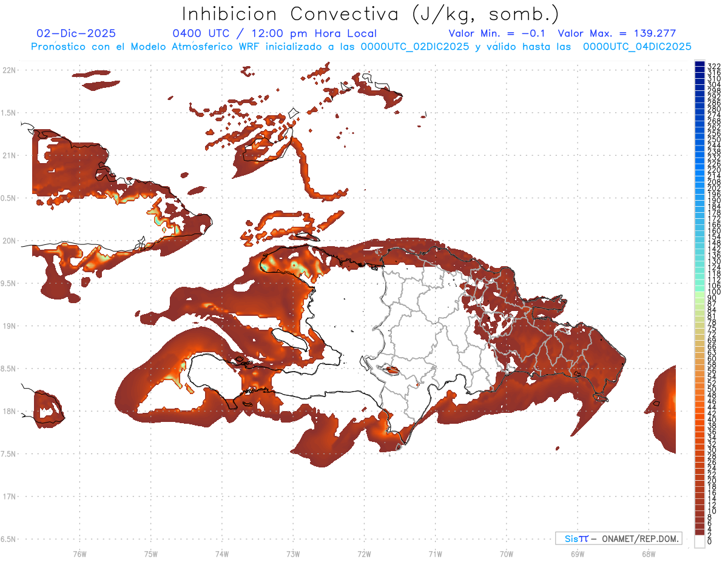Viewport: 728px width, 562px height.
Task: Click the '100' color bar label
Action: coord(714,292)
